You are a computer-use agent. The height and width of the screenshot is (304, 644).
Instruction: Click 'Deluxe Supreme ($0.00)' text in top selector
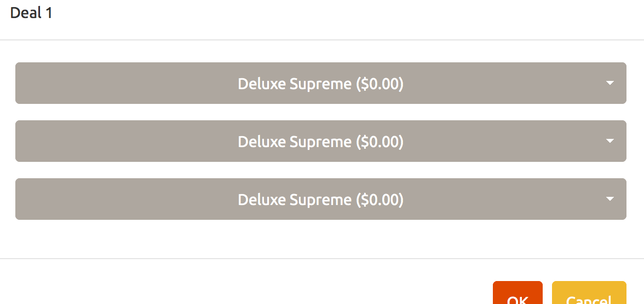click(320, 84)
